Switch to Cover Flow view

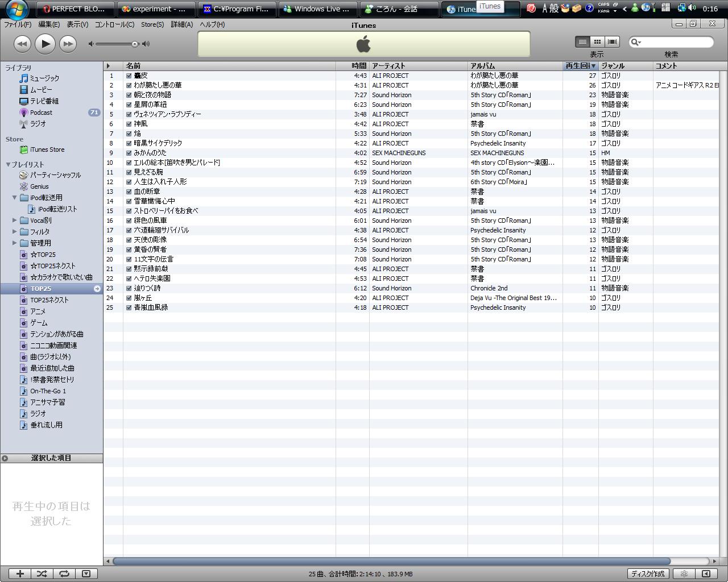[612, 41]
